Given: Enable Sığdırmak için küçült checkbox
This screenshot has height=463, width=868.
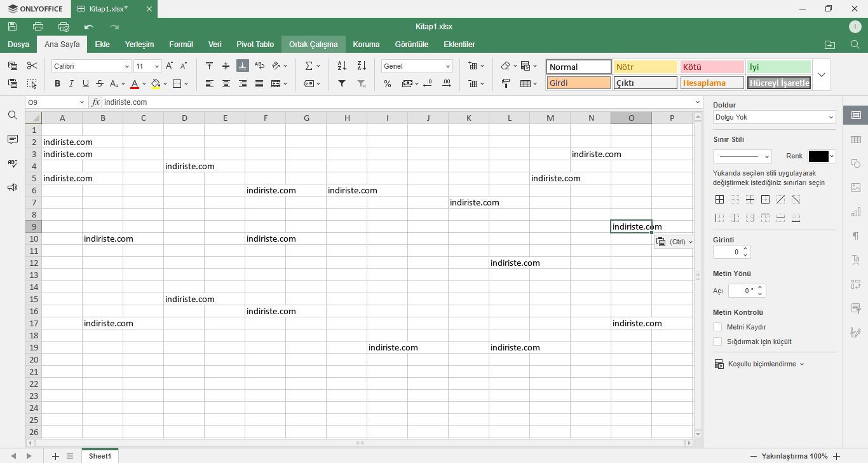Looking at the screenshot, I should coord(717,342).
